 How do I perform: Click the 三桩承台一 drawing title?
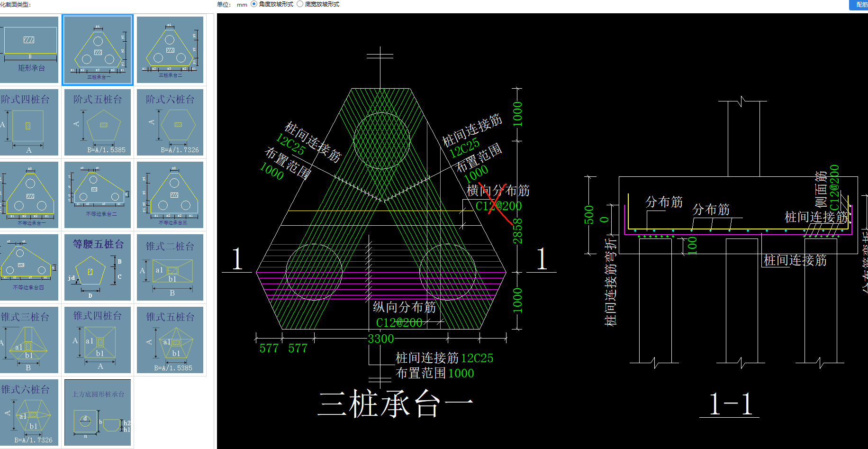tap(396, 404)
